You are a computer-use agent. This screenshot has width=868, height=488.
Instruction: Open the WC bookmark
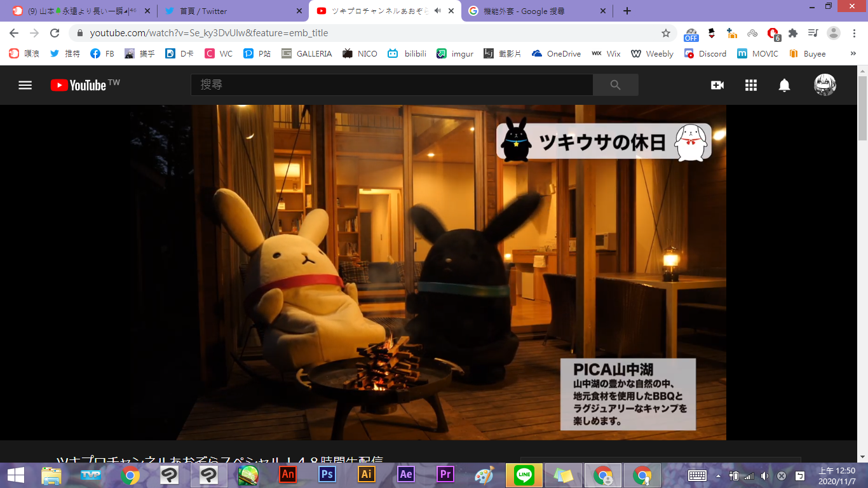coord(219,54)
